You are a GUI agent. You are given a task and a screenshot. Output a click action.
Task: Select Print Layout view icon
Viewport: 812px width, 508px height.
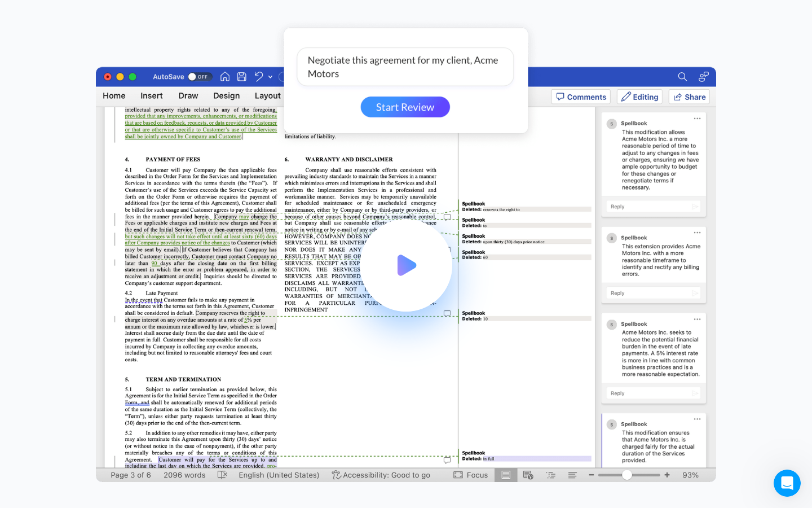click(x=506, y=475)
